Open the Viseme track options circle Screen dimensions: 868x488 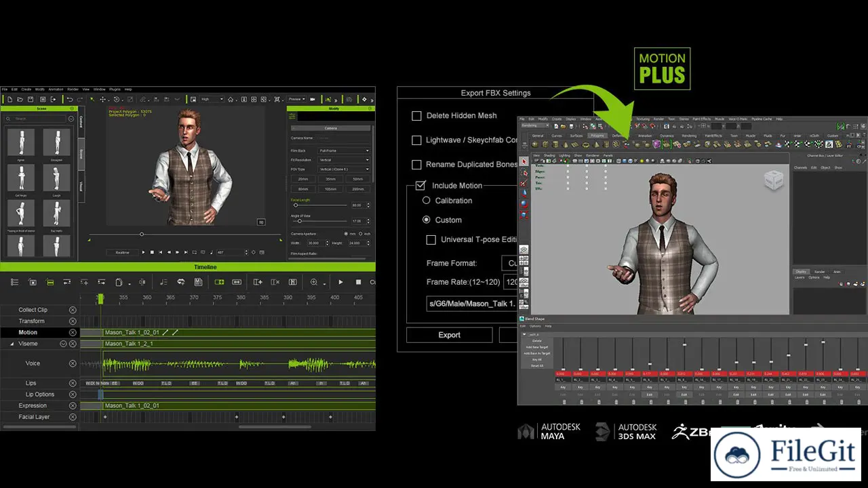pyautogui.click(x=63, y=344)
